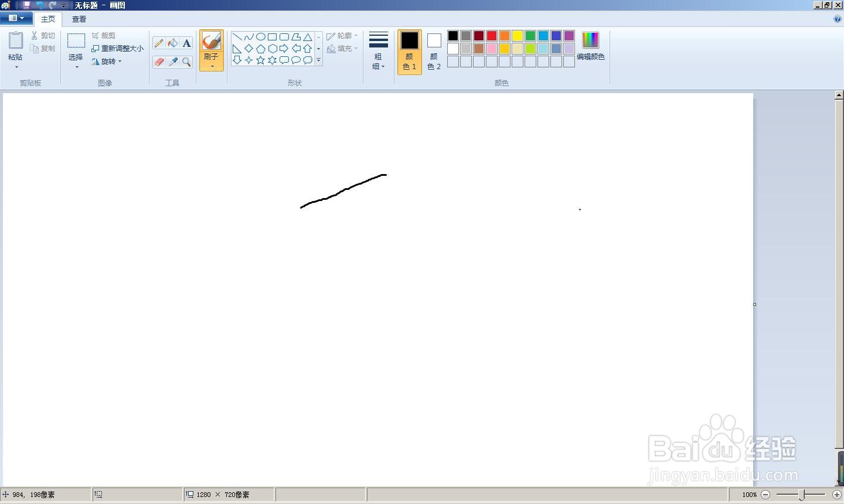The height and width of the screenshot is (504, 844).
Task: Choose the cloud callout shape
Action: tap(308, 60)
